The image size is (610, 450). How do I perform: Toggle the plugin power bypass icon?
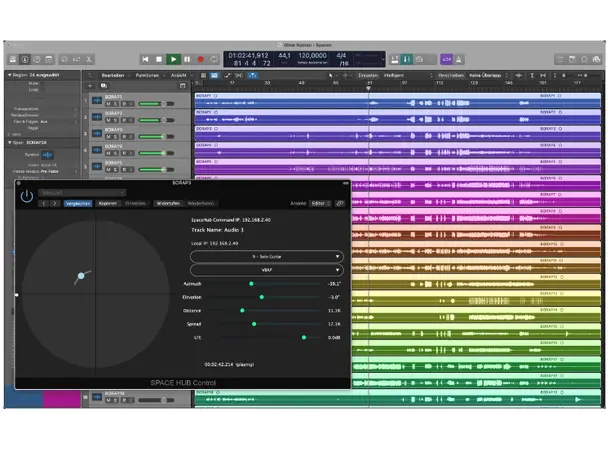click(x=27, y=196)
